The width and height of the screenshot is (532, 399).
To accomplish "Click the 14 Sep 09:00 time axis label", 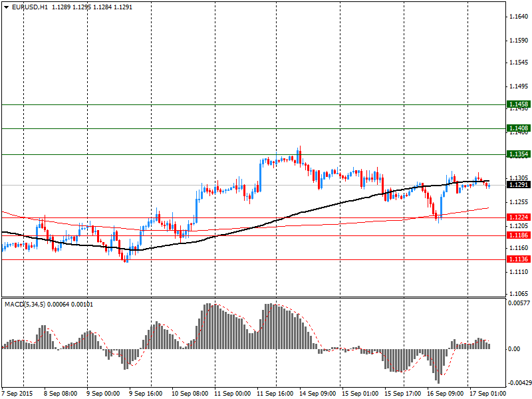I will [317, 394].
